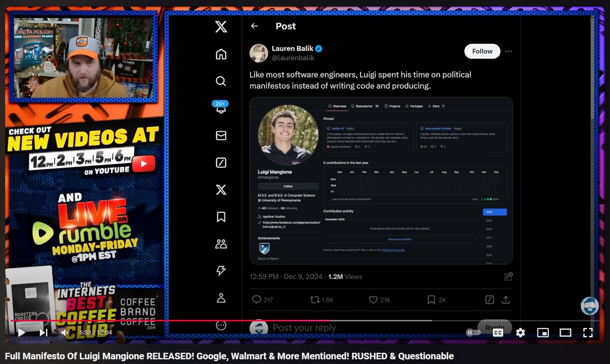The width and height of the screenshot is (610, 364).
Task: Open the player settings gear
Action: [520, 333]
